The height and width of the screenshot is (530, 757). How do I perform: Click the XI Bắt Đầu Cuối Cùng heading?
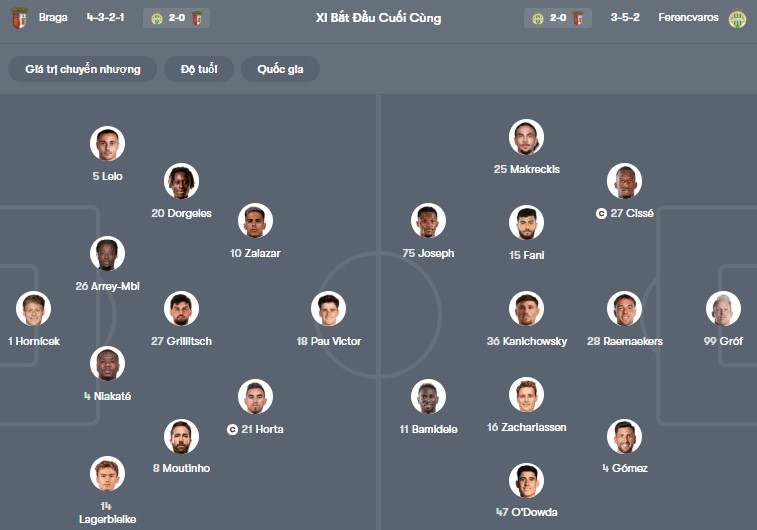coord(378,18)
